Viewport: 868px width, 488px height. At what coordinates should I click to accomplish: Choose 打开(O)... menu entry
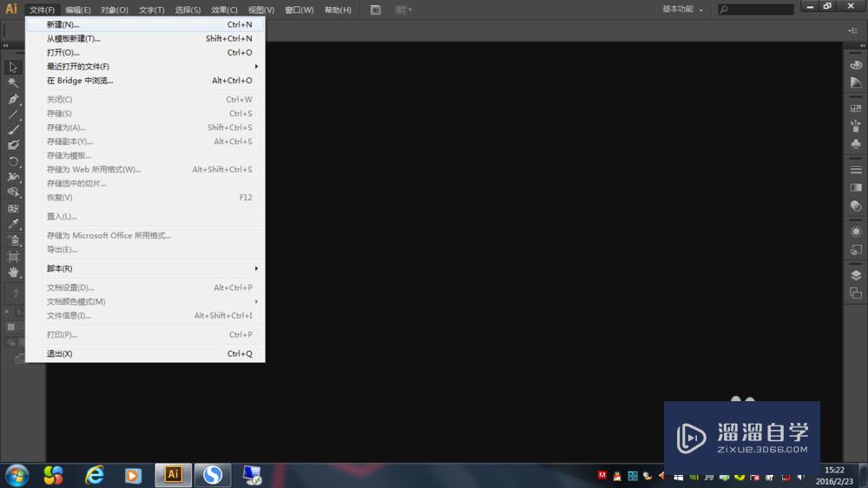pos(145,53)
